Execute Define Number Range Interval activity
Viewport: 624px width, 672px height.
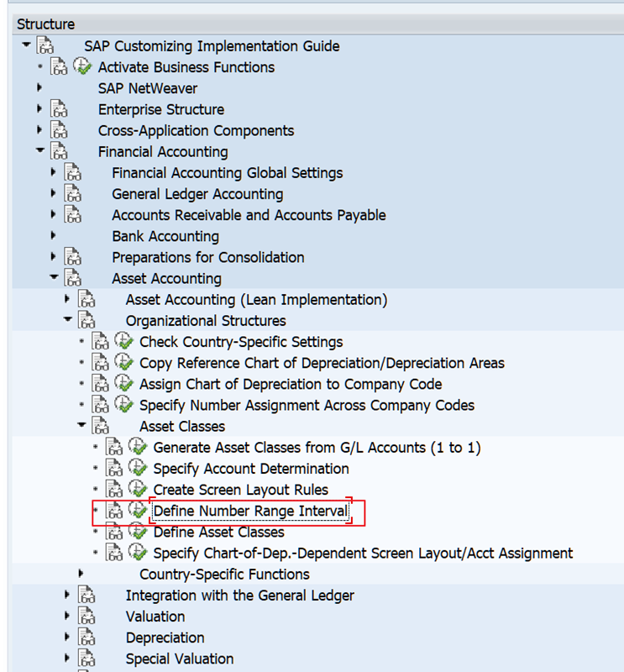point(138,510)
